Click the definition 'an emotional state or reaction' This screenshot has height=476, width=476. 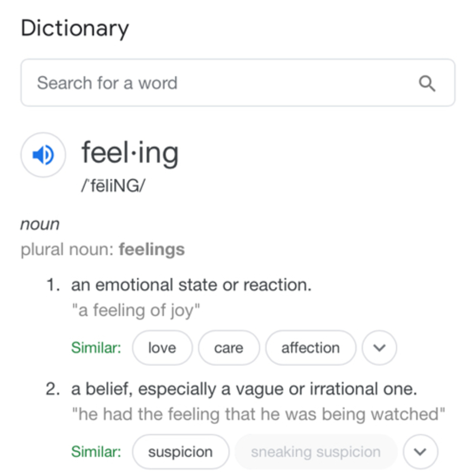(x=191, y=285)
